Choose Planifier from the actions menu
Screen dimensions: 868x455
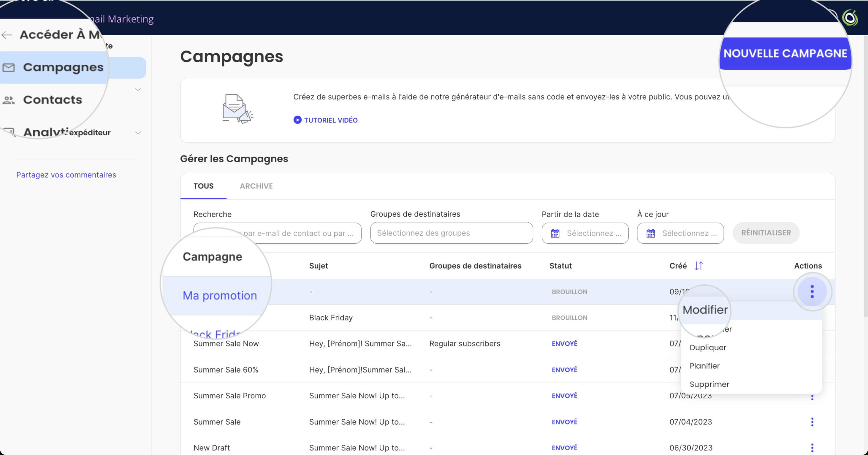pyautogui.click(x=704, y=366)
